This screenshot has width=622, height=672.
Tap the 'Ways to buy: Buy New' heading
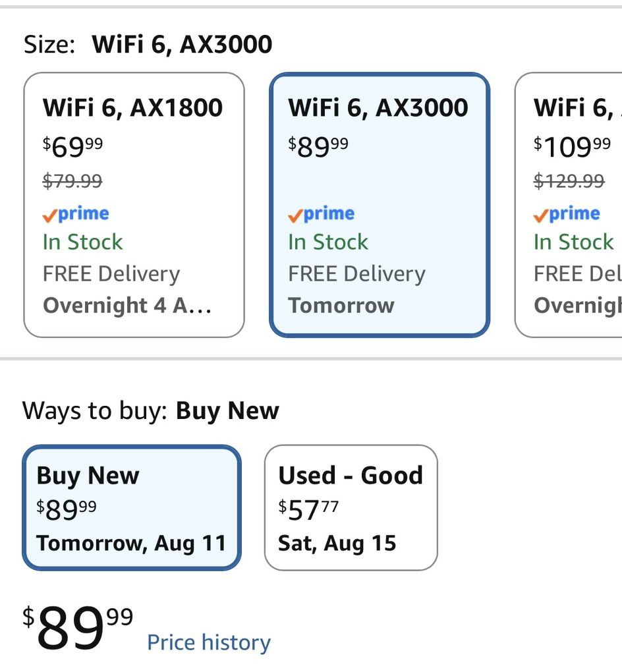pyautogui.click(x=150, y=410)
